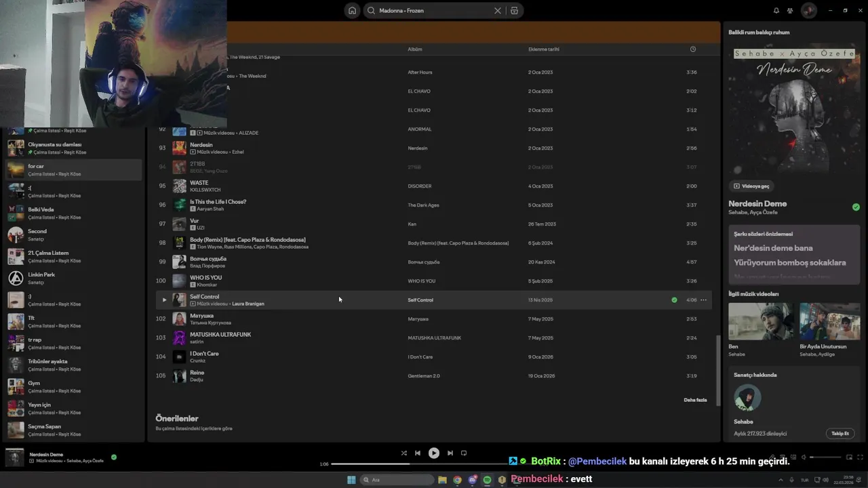
Task: Mute using the speaker icon
Action: coord(804,457)
